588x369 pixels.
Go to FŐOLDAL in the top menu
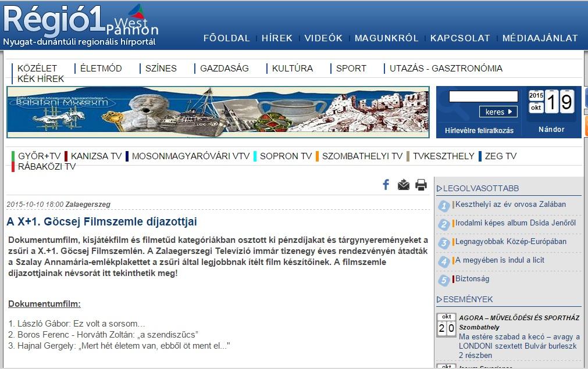226,38
